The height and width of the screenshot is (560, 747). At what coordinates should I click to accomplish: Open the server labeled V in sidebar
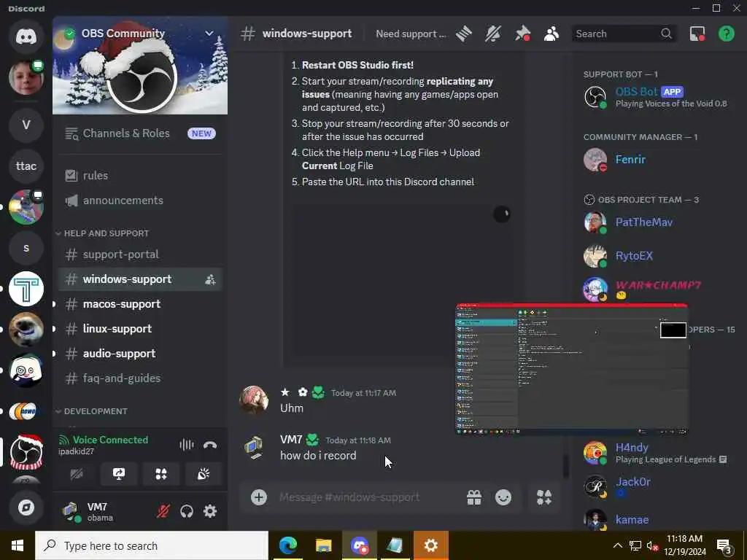tap(26, 125)
